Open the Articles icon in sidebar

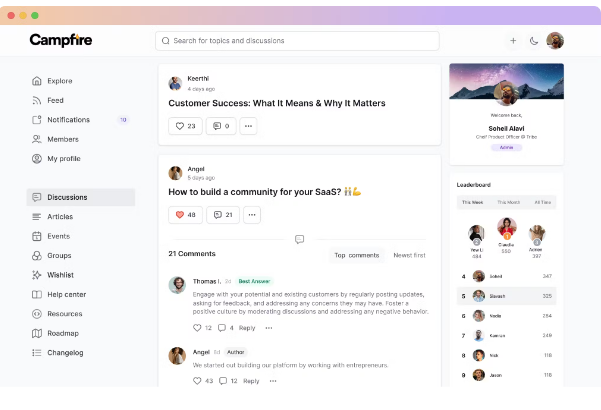pyautogui.click(x=37, y=217)
